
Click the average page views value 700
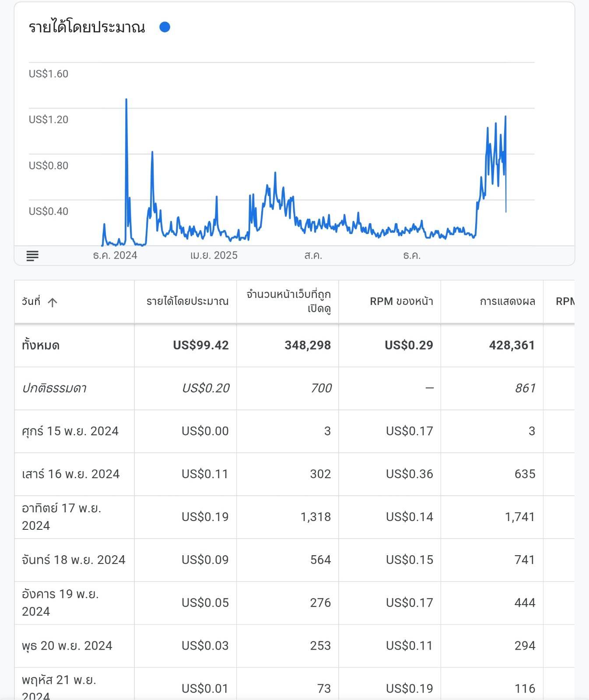321,388
